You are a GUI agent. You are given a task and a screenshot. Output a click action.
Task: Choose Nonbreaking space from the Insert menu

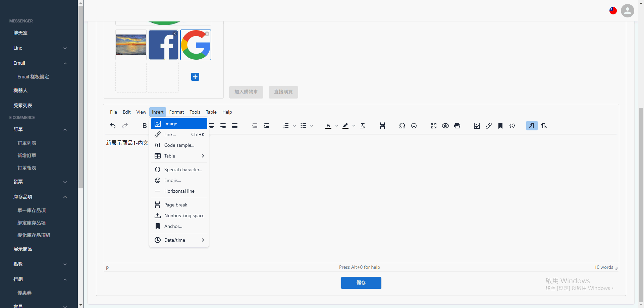179,215
